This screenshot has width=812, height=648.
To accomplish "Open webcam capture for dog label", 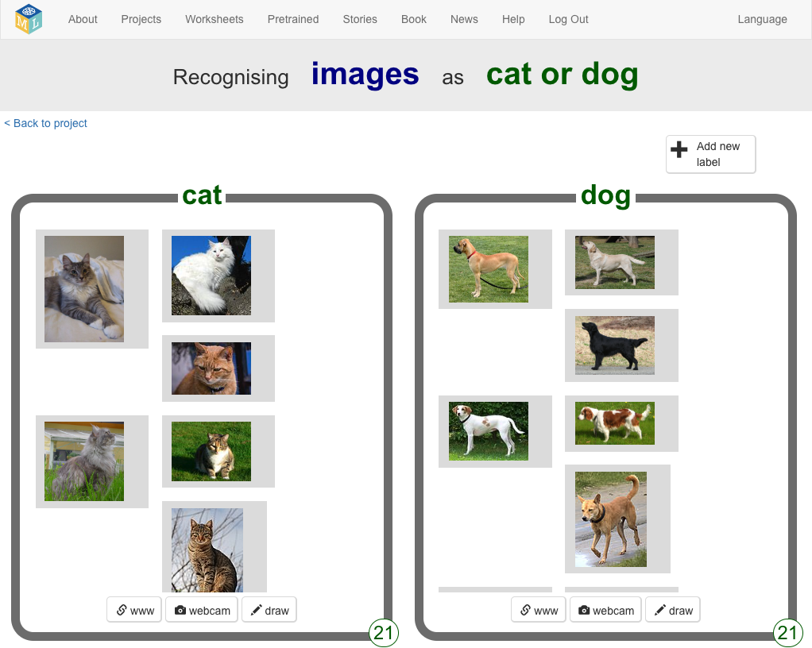I will [605, 610].
